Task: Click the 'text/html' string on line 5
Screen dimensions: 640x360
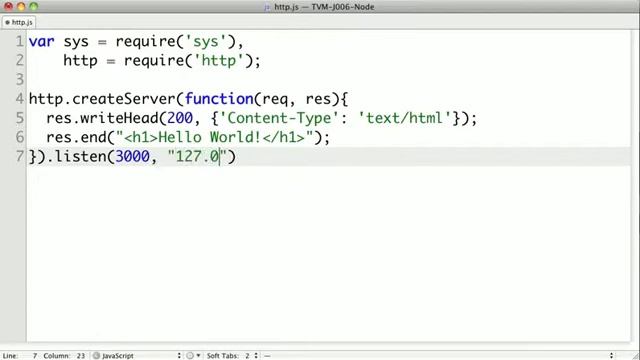Action: pos(404,118)
